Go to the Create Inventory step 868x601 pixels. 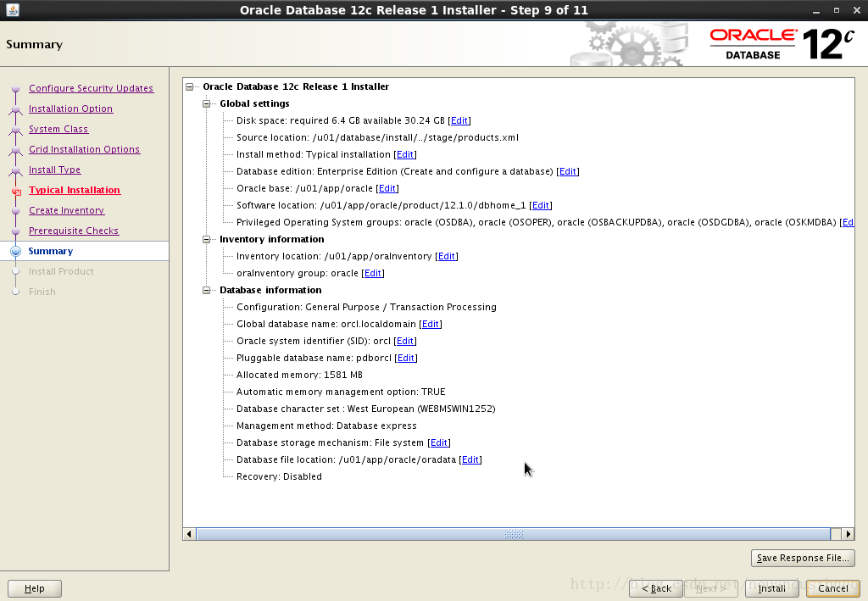[66, 210]
